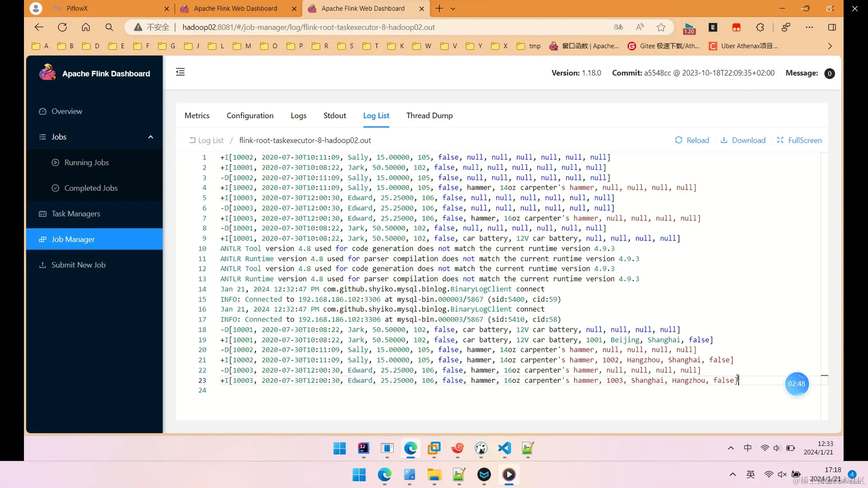Go to browser home page icon
The height and width of the screenshot is (488, 868).
tap(86, 27)
